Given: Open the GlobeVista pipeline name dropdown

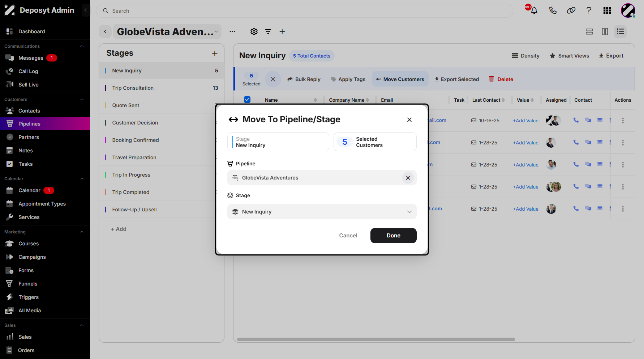Looking at the screenshot, I should tap(167, 31).
